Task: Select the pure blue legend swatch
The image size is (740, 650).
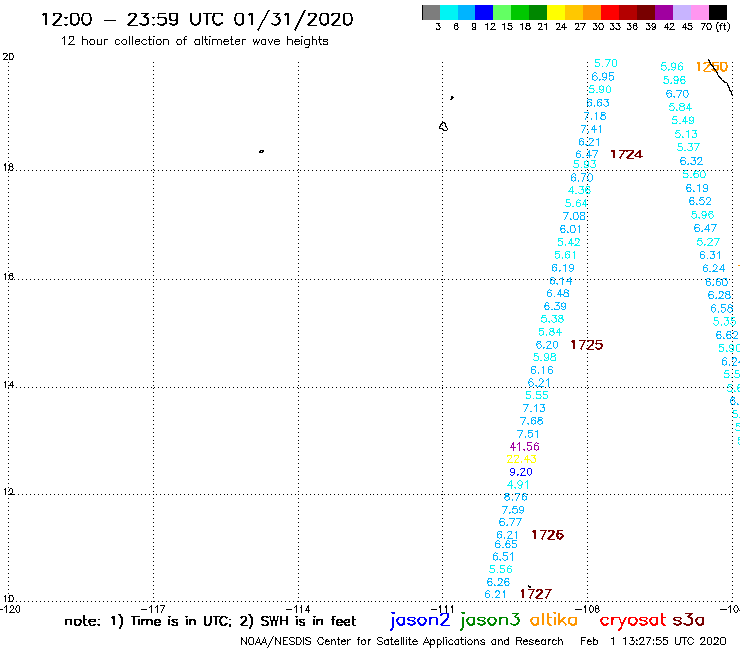Action: [484, 12]
